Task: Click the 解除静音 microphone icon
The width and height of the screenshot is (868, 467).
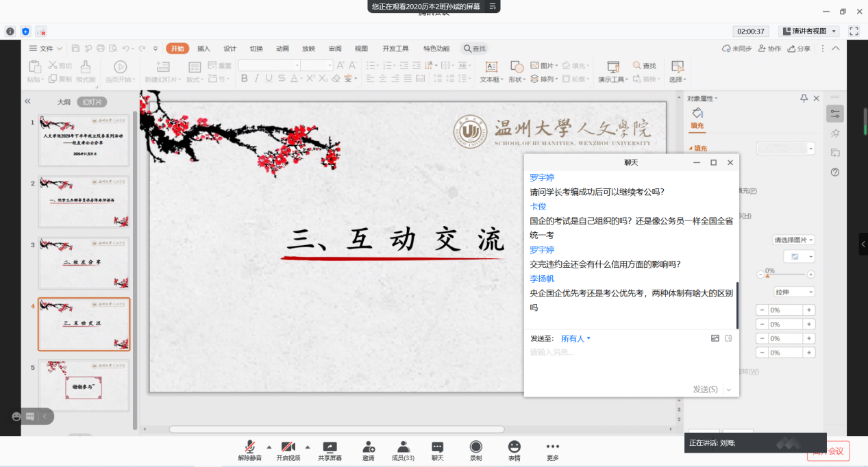Action: pyautogui.click(x=250, y=446)
